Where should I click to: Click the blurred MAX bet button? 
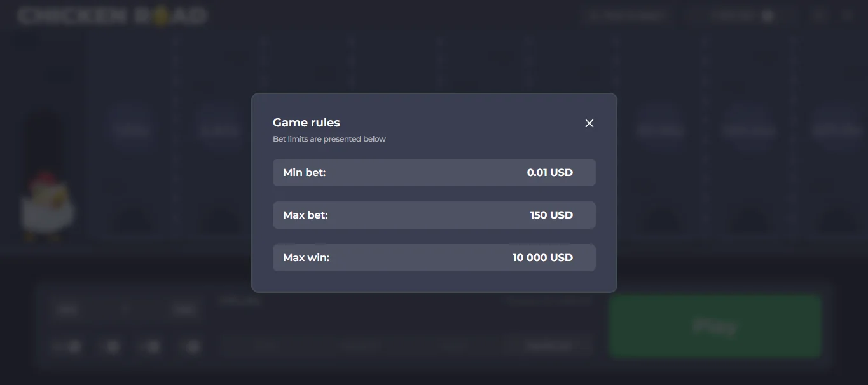183,309
